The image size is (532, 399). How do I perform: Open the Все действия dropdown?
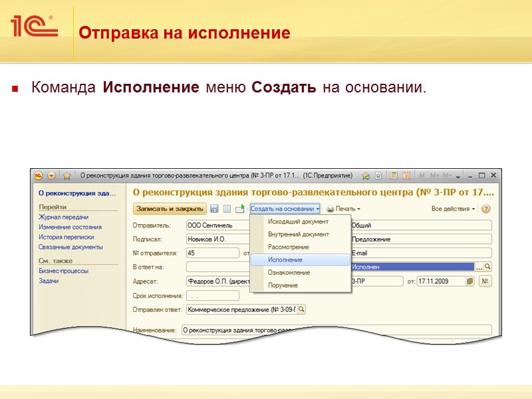pyautogui.click(x=453, y=209)
